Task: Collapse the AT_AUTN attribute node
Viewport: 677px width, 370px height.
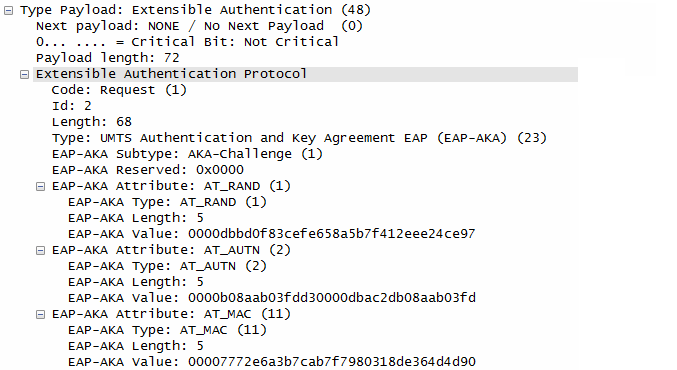Action: point(40,250)
